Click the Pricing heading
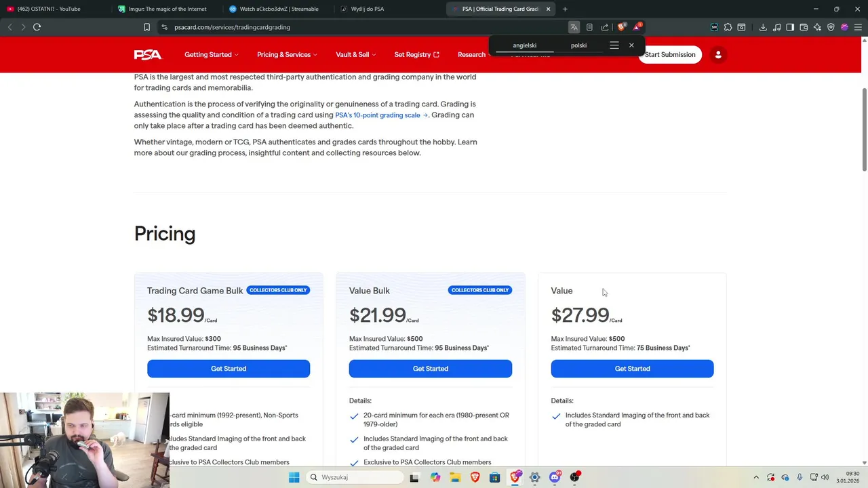The width and height of the screenshot is (868, 488). point(165,233)
